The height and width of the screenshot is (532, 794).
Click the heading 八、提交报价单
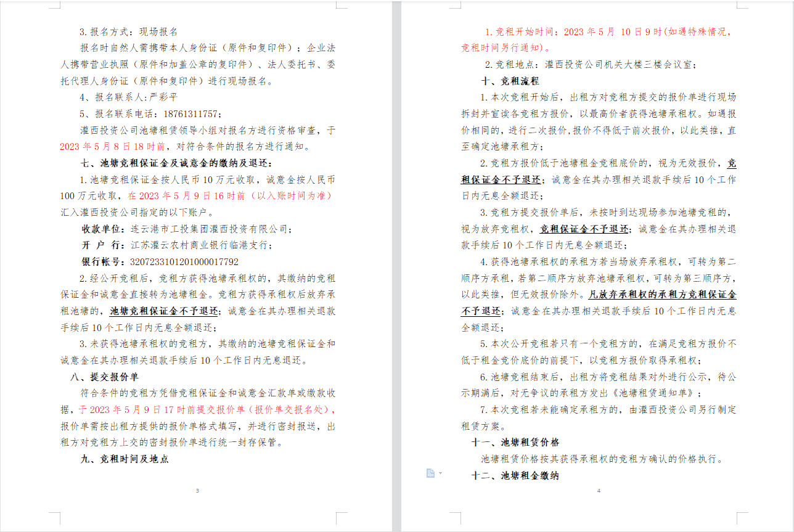(x=104, y=377)
